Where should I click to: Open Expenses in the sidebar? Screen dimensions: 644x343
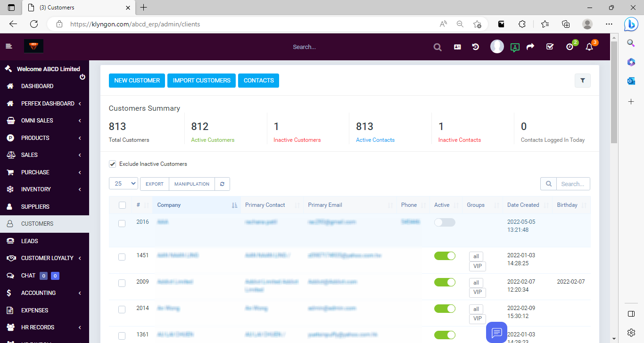[x=44, y=310]
